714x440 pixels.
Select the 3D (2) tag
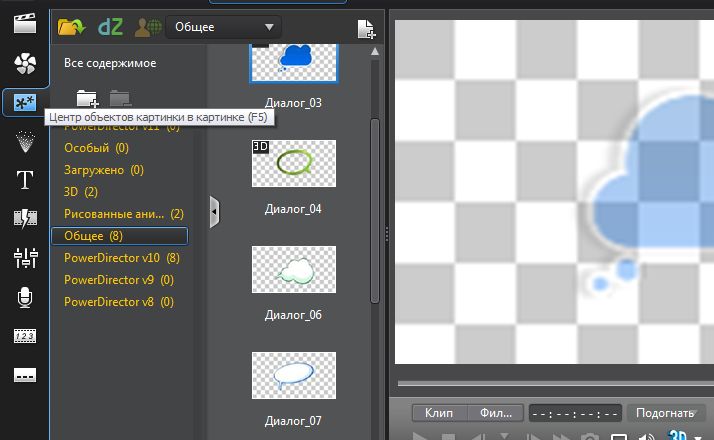coord(81,192)
